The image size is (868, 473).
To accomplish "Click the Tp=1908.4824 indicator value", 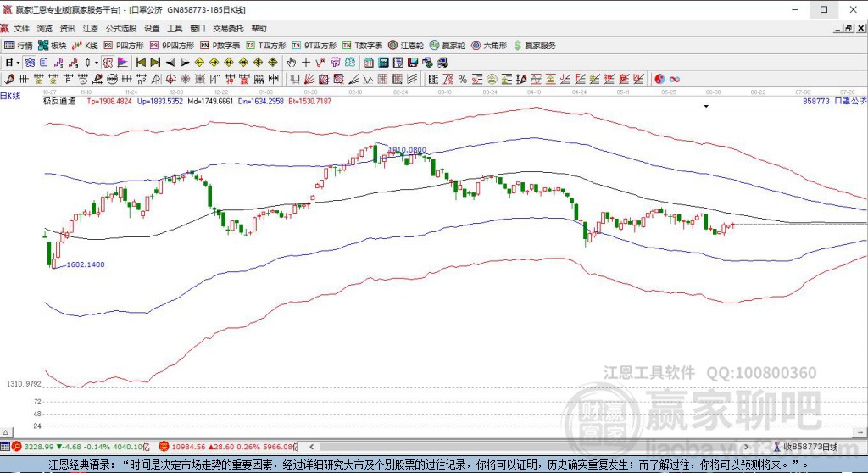I will pyautogui.click(x=109, y=102).
